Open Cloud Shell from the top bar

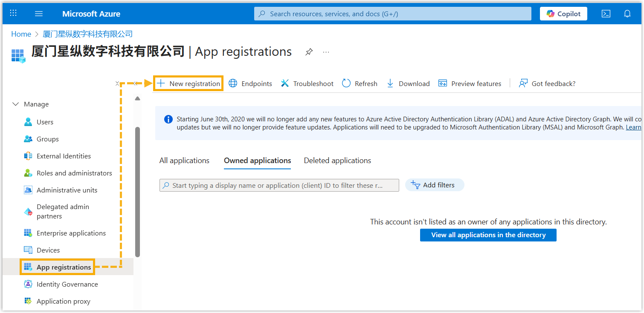(x=606, y=14)
